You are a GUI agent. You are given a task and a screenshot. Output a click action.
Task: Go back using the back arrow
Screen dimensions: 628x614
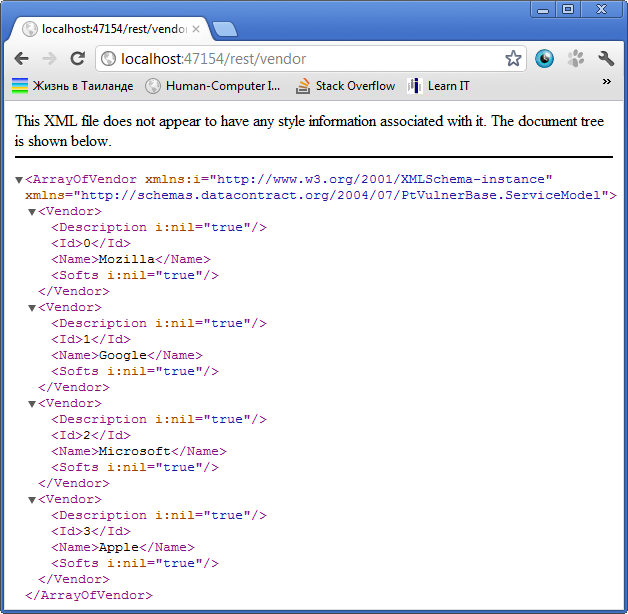point(22,59)
